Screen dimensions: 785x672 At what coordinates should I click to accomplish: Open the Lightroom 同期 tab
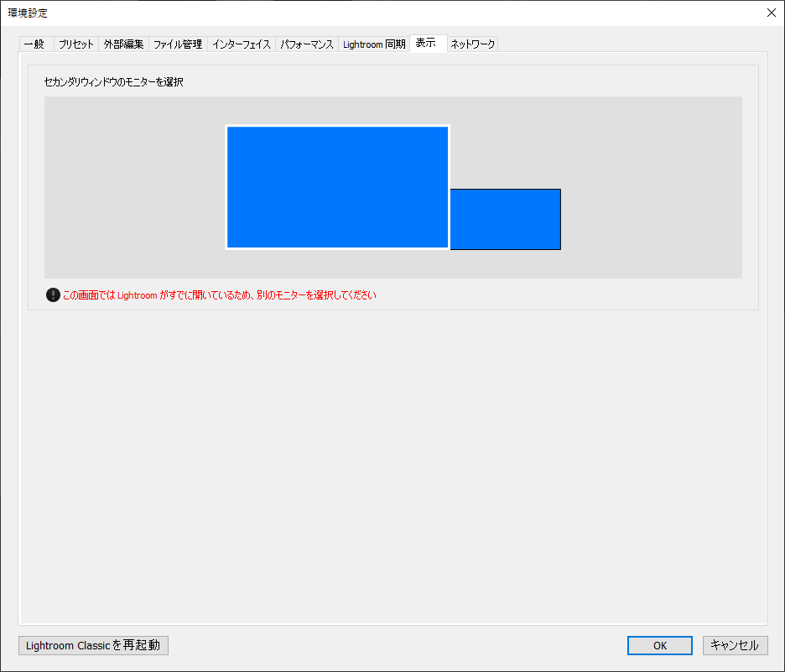click(x=374, y=44)
